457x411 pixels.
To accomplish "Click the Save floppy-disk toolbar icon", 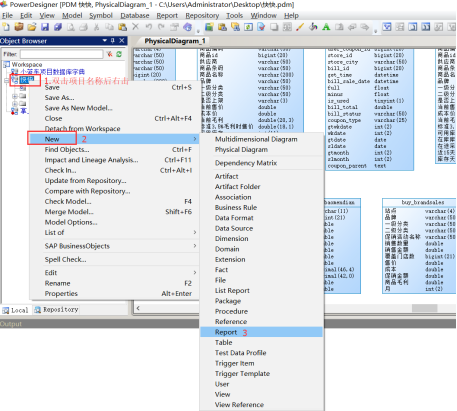I will [x=45, y=27].
